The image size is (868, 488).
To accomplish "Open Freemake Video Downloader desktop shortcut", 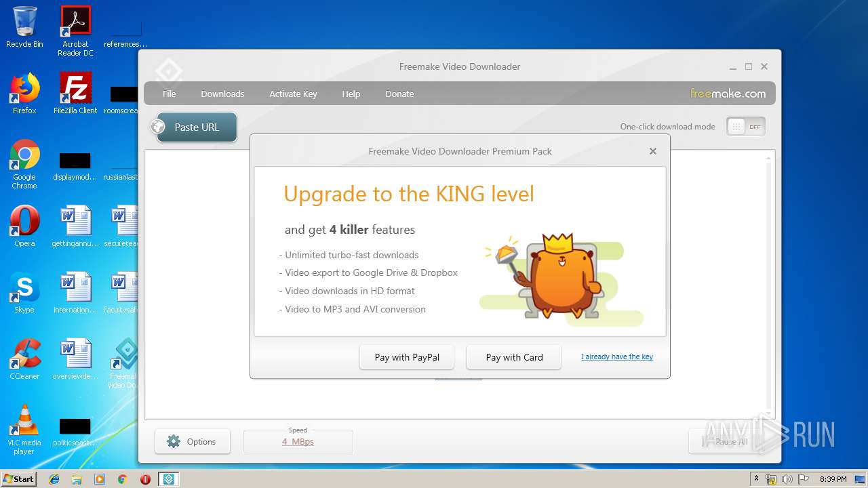I will pos(123,363).
